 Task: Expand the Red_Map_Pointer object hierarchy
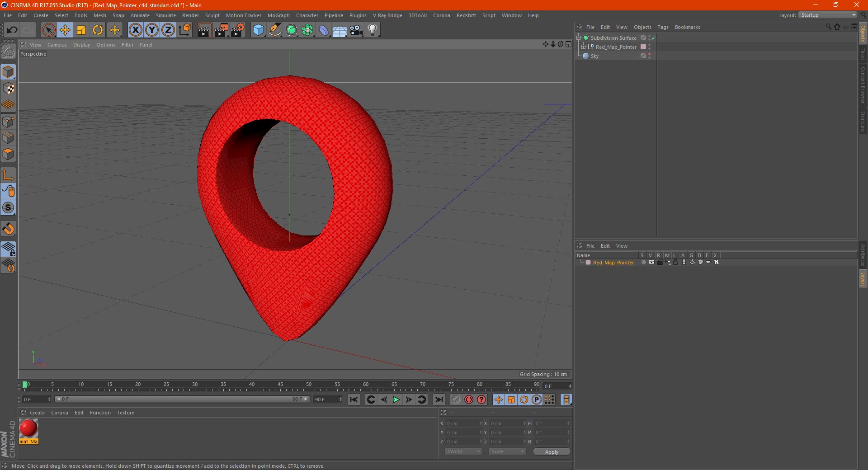pyautogui.click(x=584, y=47)
